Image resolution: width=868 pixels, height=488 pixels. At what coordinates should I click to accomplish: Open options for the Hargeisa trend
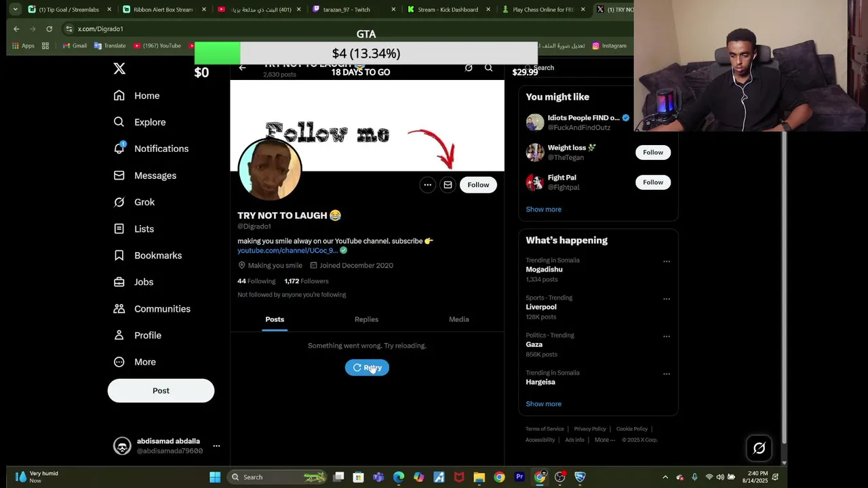click(667, 373)
